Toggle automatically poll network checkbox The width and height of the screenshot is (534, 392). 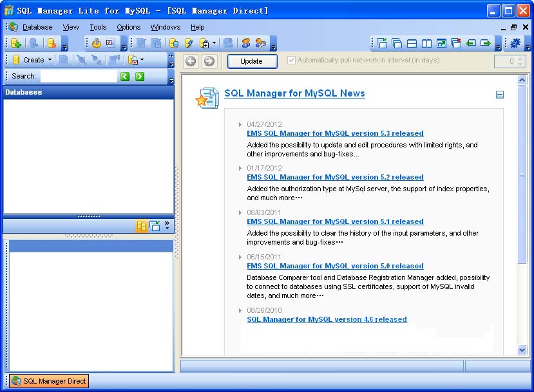[292, 61]
